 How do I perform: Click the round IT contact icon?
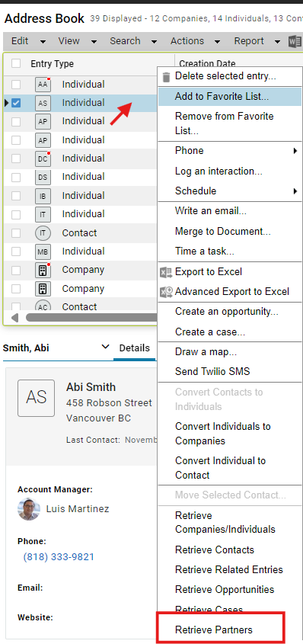point(43,233)
